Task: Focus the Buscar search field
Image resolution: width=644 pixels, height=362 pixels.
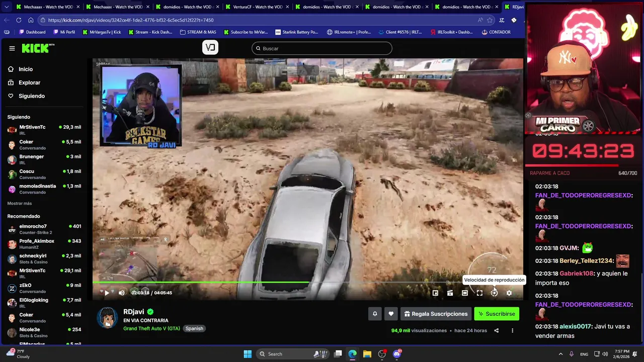Action: [322, 48]
